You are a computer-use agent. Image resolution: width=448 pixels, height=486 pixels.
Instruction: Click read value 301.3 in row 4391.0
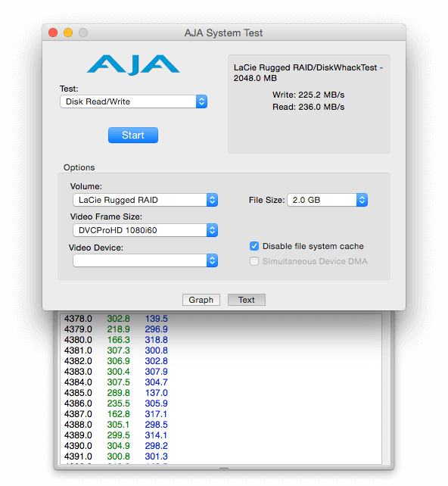(x=157, y=456)
